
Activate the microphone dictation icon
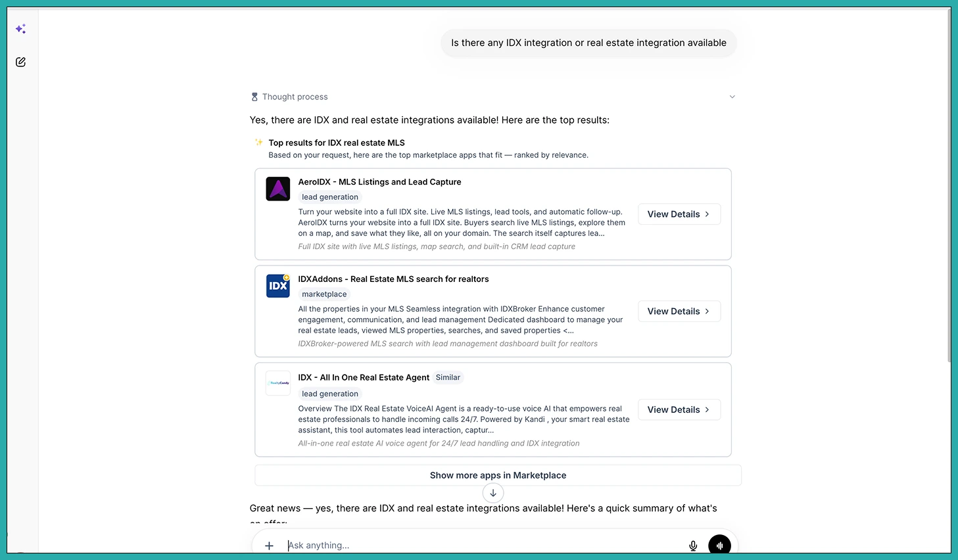[693, 546]
